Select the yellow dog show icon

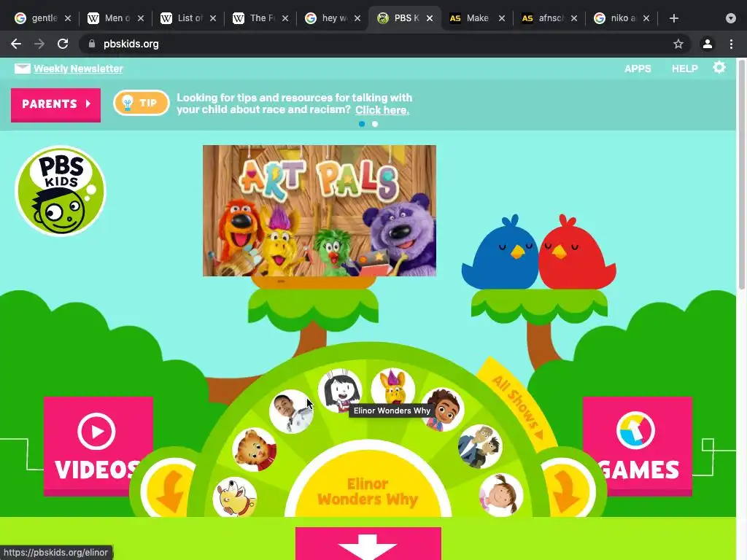click(235, 497)
